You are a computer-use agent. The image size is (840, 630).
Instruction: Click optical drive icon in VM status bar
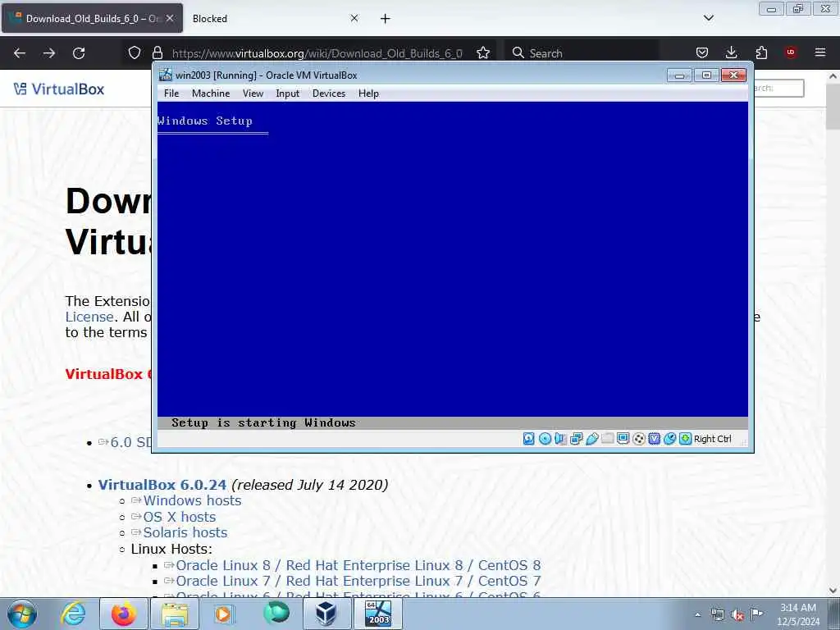(545, 439)
